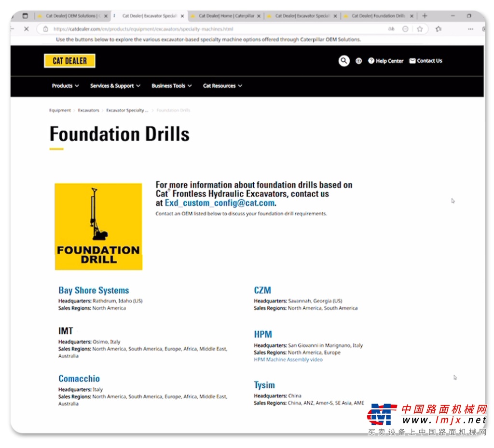
Task: Switch to the OEM Solutions tab
Action: pos(73,16)
